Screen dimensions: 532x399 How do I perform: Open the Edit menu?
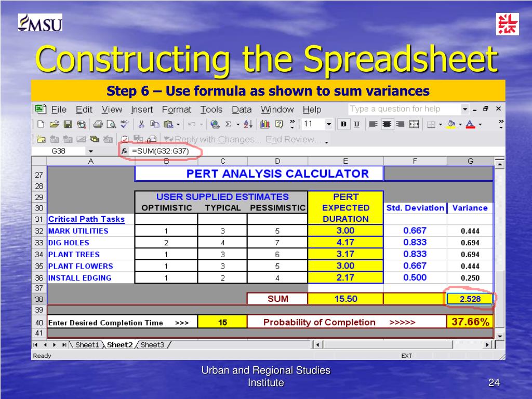point(84,110)
